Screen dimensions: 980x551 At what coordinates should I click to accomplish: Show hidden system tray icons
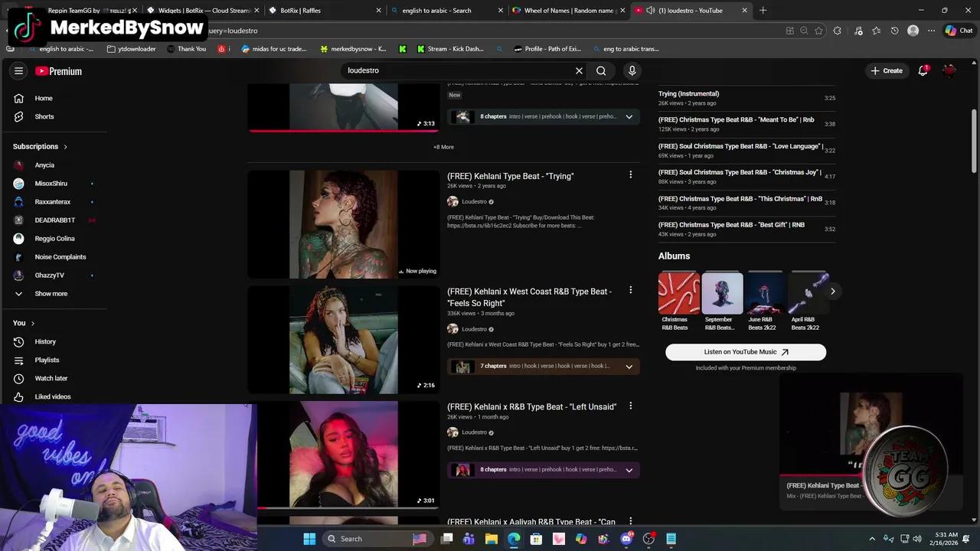[x=872, y=539]
